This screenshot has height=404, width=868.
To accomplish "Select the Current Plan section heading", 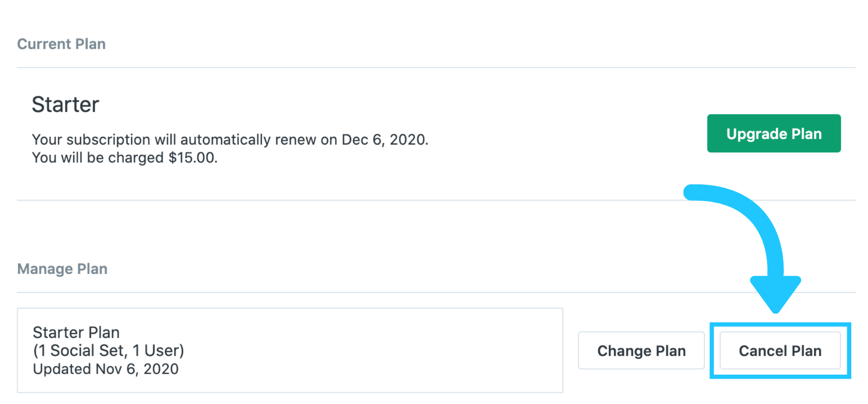I will [x=61, y=44].
